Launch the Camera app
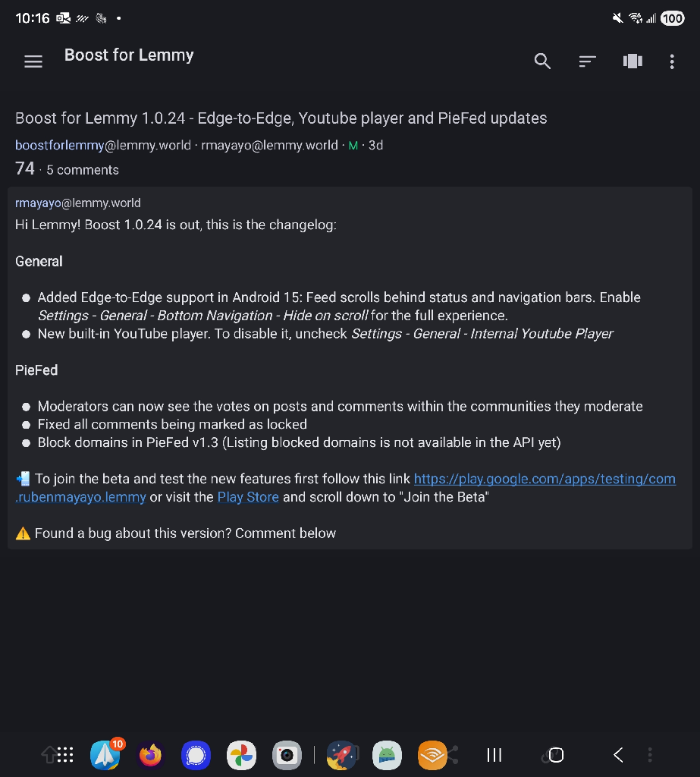700x777 pixels. click(287, 755)
